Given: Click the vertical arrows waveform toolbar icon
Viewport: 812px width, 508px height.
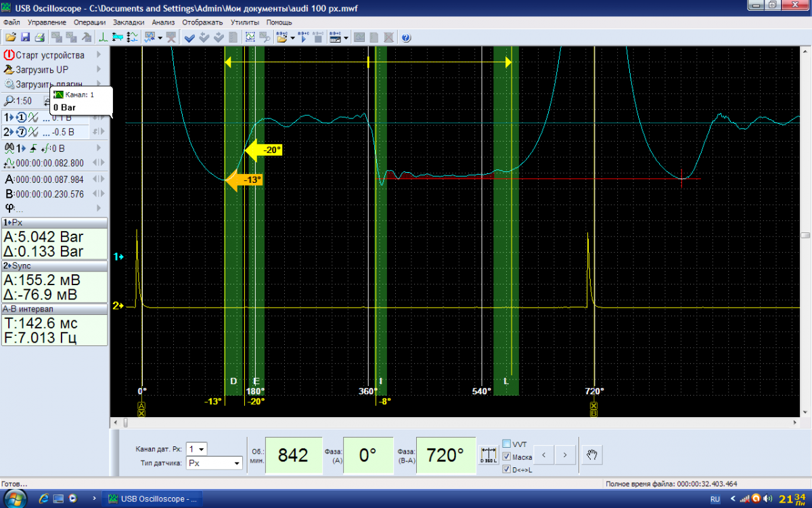Looking at the screenshot, I should 131,37.
